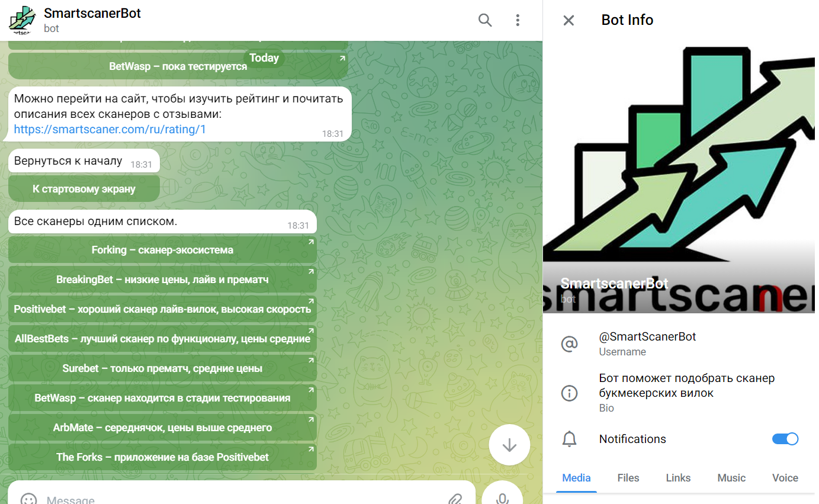This screenshot has width=819, height=504.
Task: Click the bio info icon
Action: click(x=569, y=393)
